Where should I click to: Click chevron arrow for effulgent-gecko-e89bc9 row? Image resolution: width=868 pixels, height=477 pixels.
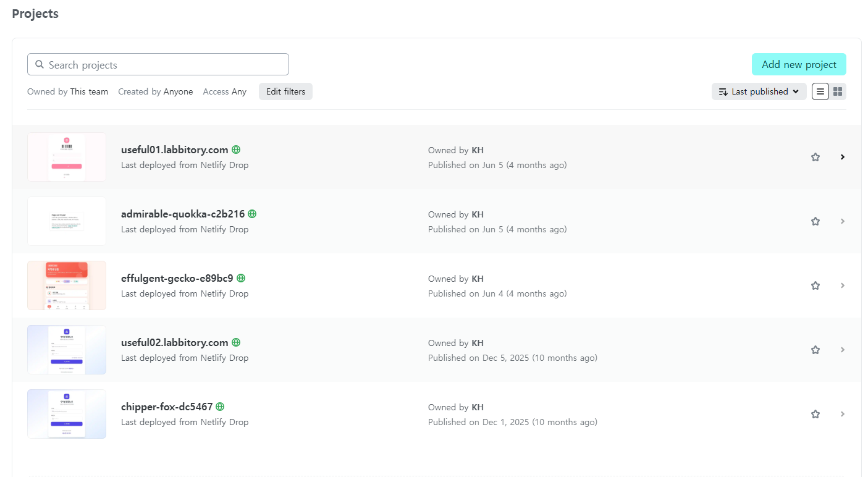click(843, 285)
